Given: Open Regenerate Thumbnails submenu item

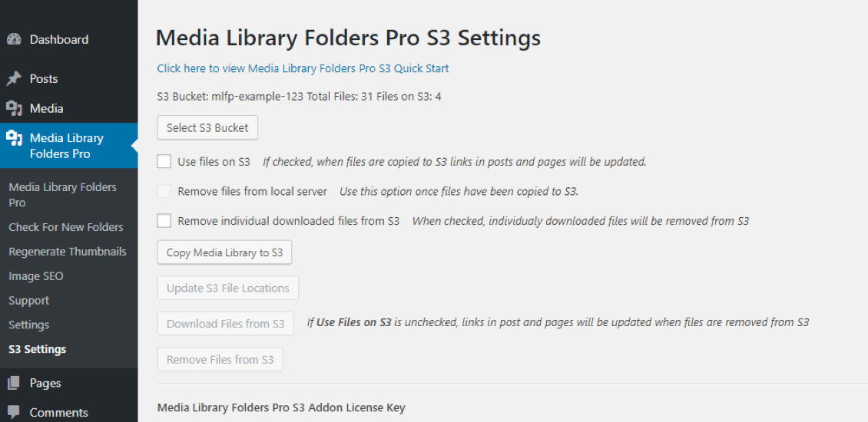Looking at the screenshot, I should (x=68, y=252).
